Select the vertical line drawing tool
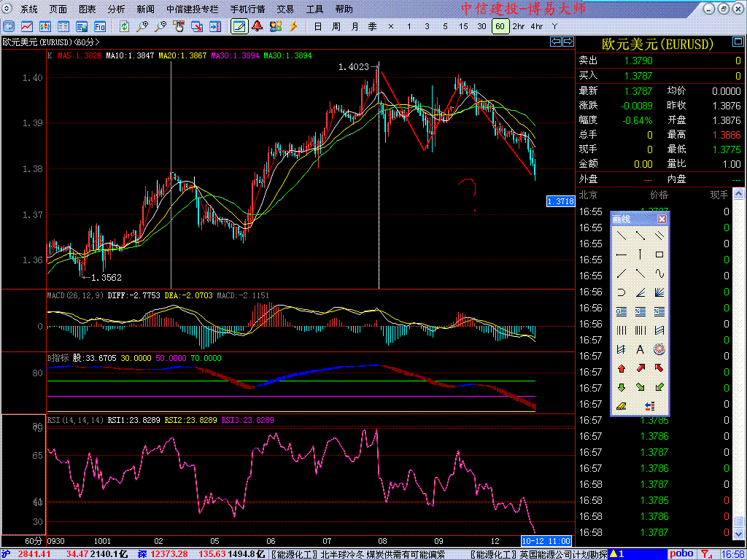 click(640, 254)
